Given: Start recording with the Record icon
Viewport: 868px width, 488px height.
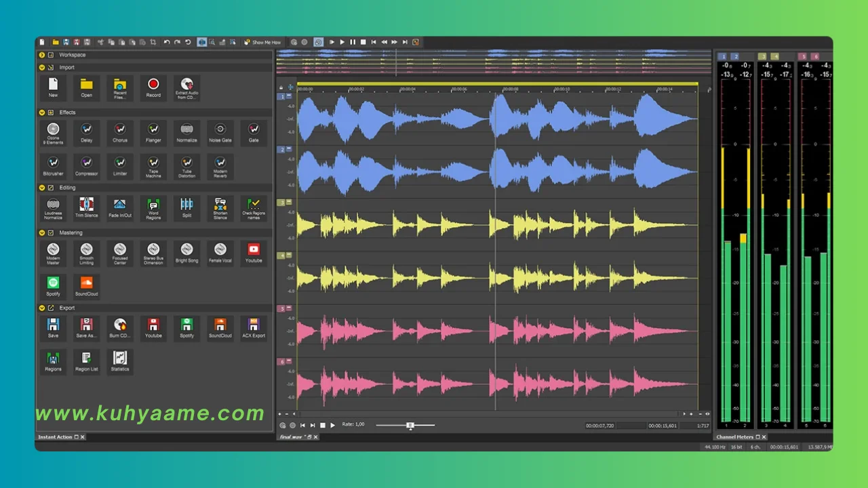Looking at the screenshot, I should (x=153, y=88).
